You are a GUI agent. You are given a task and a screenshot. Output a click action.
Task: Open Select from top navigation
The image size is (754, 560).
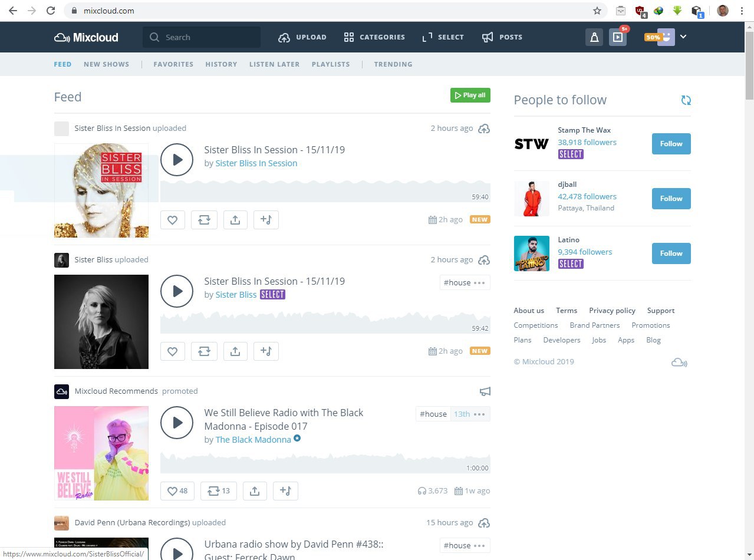click(443, 37)
